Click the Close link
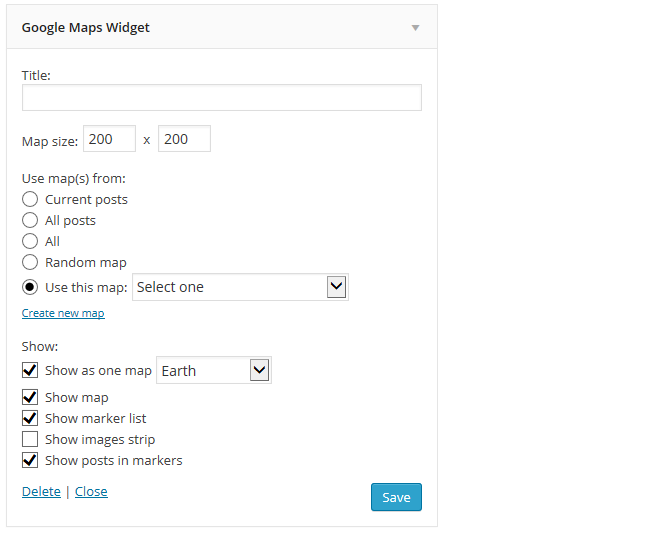Image resolution: width=650 pixels, height=535 pixels. [91, 491]
